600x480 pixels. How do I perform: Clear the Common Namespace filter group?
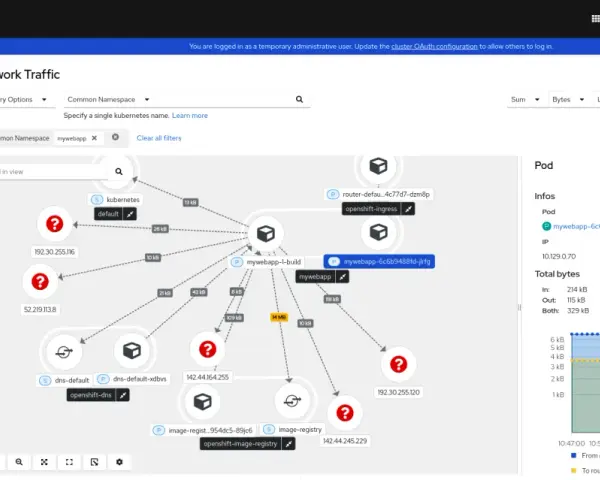[x=115, y=137]
